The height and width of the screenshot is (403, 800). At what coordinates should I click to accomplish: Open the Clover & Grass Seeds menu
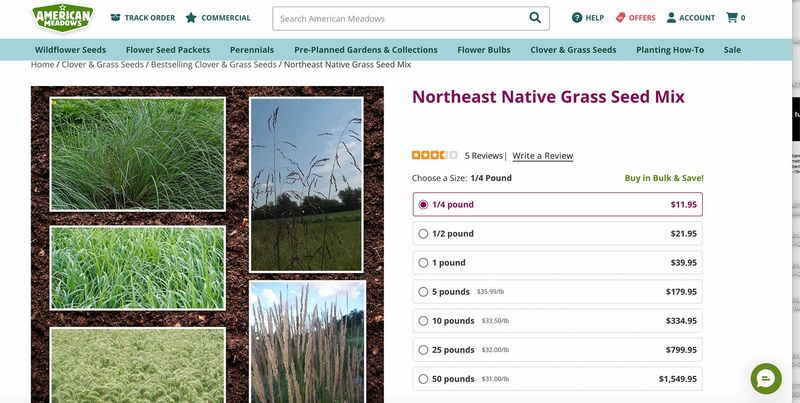(x=573, y=50)
